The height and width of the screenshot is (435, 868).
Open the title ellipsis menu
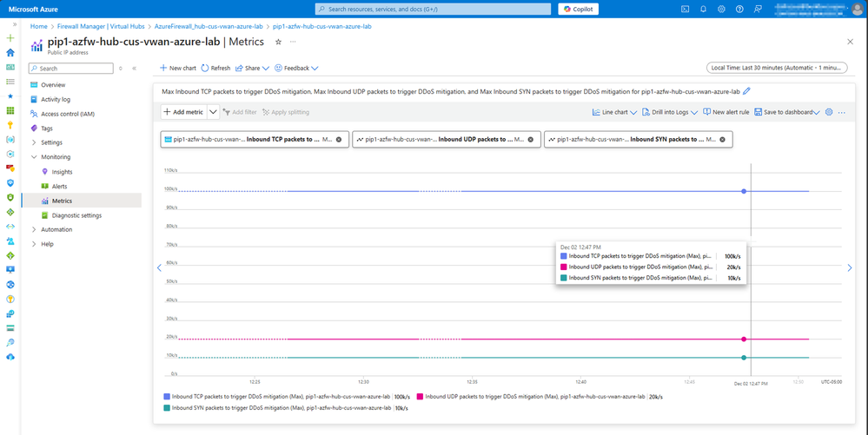point(293,42)
